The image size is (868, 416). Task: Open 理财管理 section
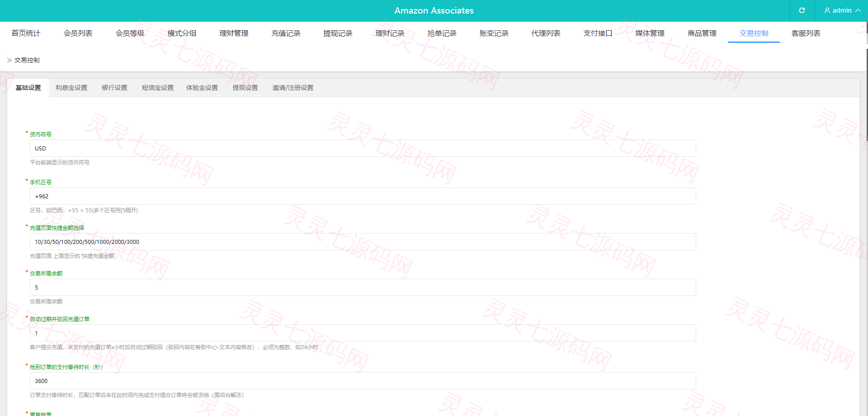coord(234,33)
